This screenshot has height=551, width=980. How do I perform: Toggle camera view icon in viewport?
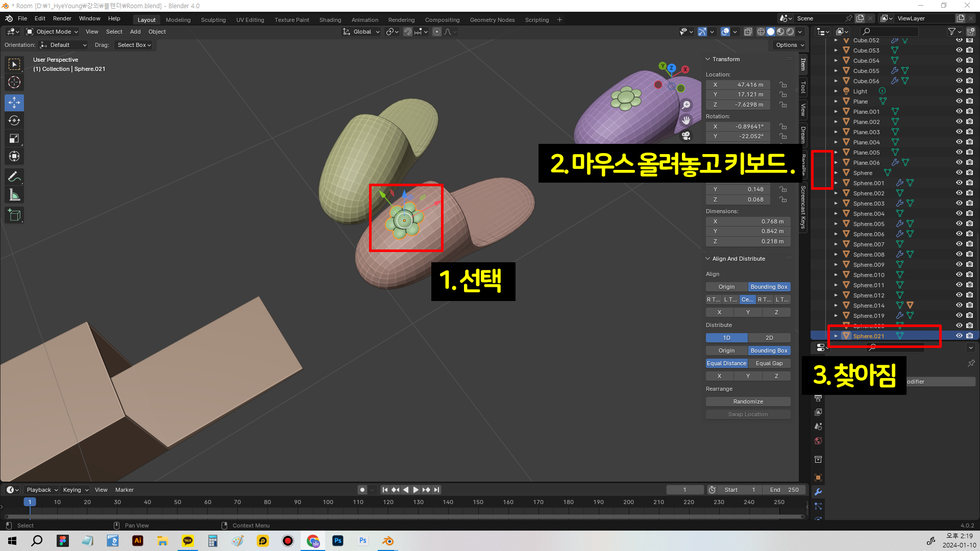(x=687, y=136)
